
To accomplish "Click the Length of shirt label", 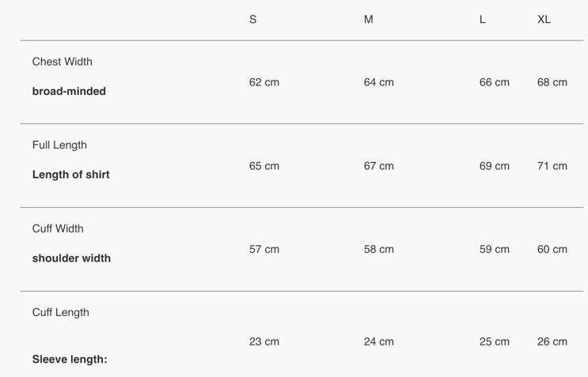I will (70, 175).
